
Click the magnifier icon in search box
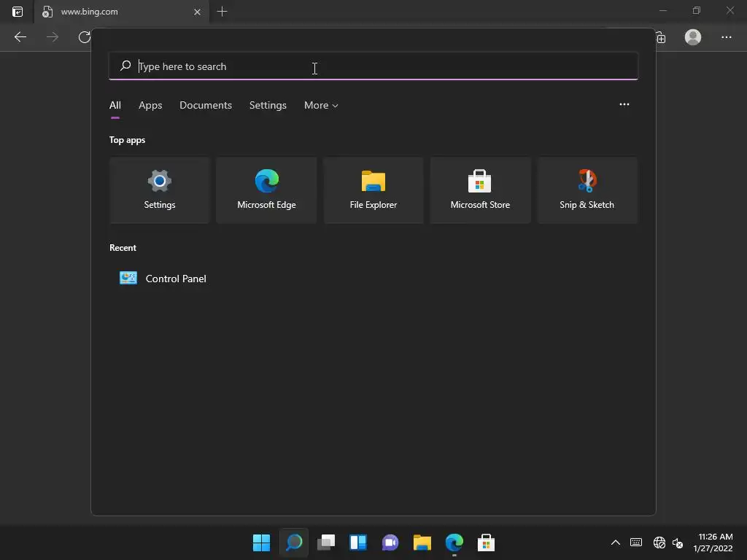125,66
